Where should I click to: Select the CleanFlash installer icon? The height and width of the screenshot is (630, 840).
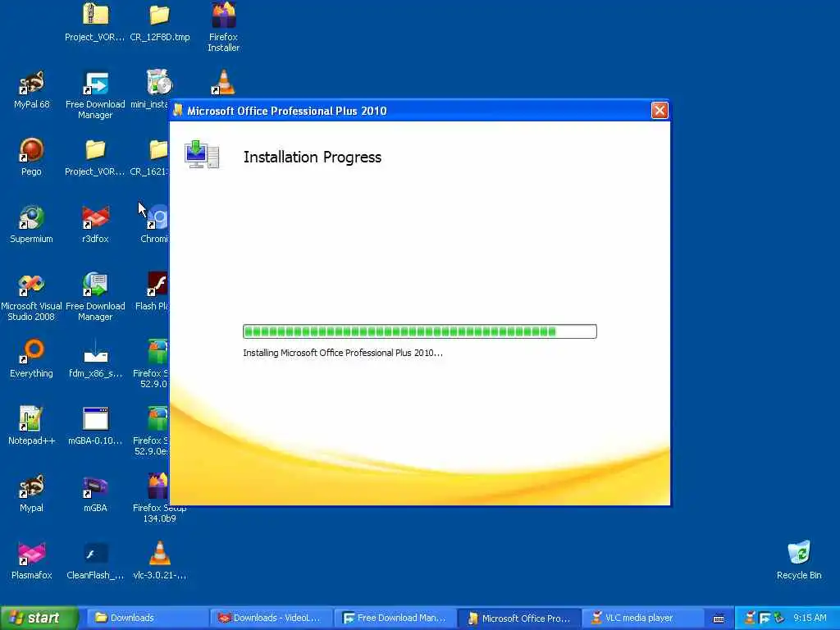(x=95, y=554)
